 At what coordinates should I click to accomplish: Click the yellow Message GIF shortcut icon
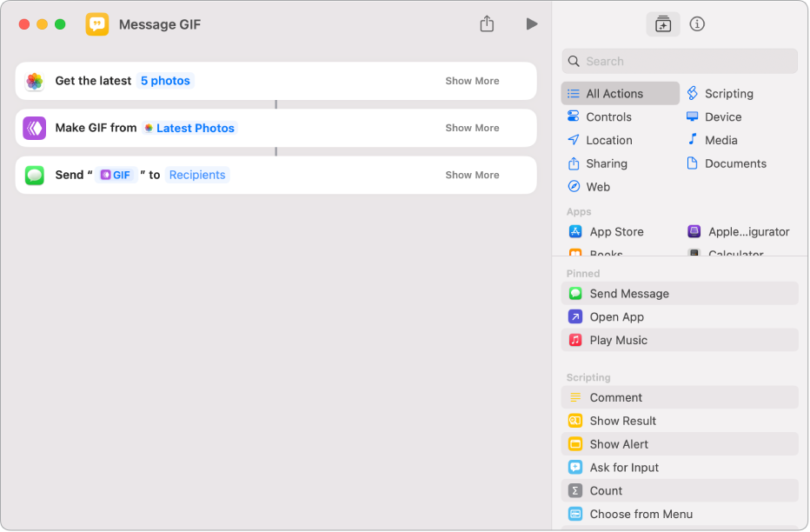[x=97, y=24]
